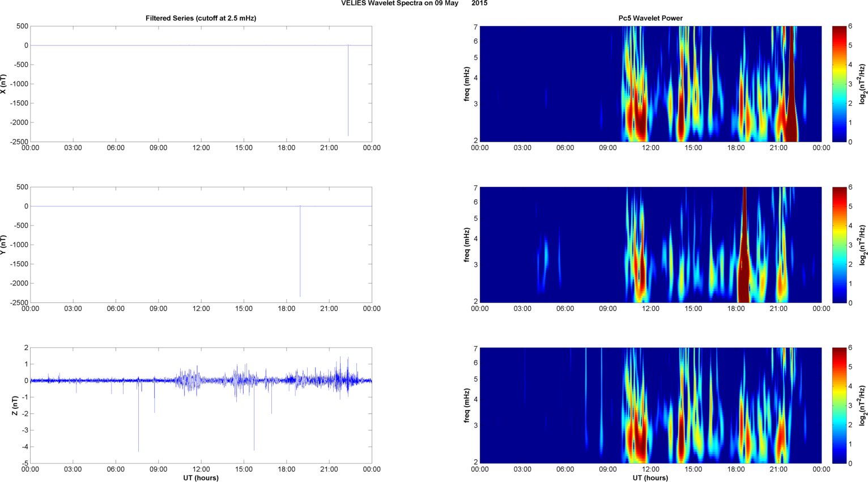Viewport: 868px width, 482px height.
Task: Click the bottom spectrogram's color bar
Action: tap(839, 406)
